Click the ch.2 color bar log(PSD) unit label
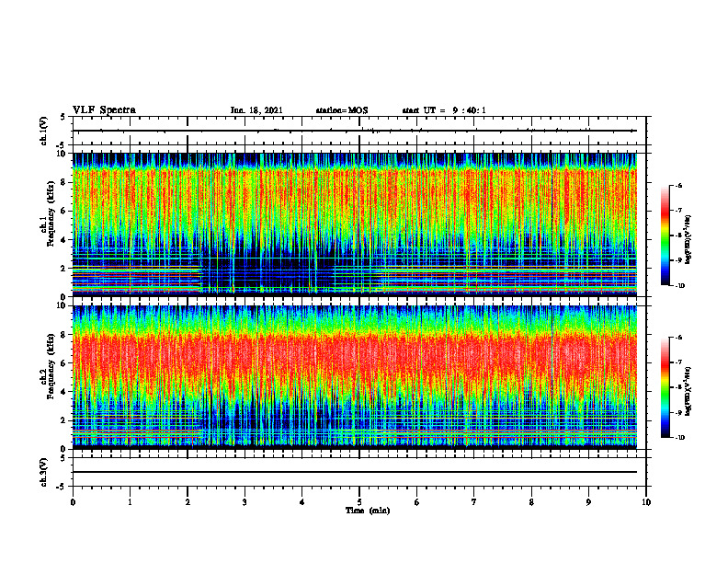This screenshot has width=728, height=563. tap(688, 392)
